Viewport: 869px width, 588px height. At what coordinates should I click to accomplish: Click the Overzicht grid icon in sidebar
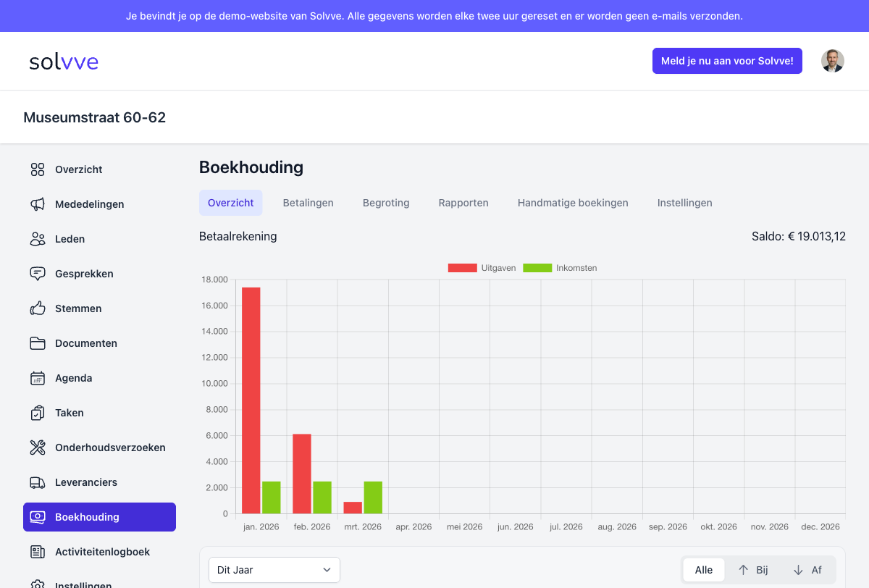(38, 169)
